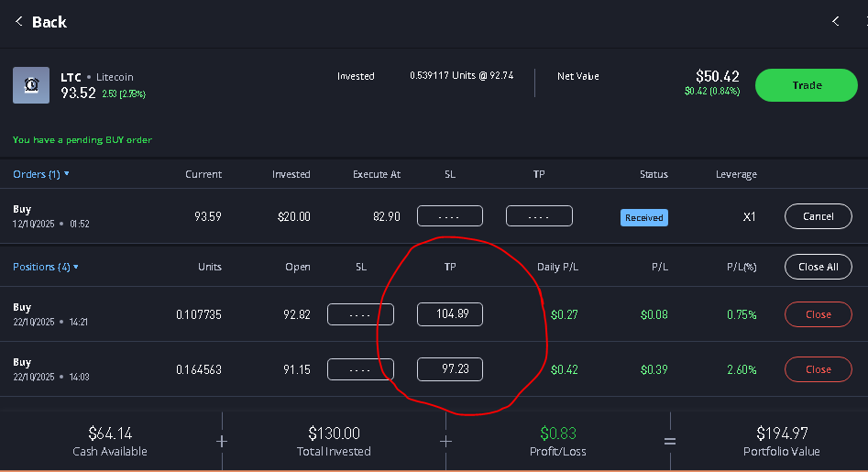Click the Litecoin asset logo
868x472 pixels.
pyautogui.click(x=31, y=85)
